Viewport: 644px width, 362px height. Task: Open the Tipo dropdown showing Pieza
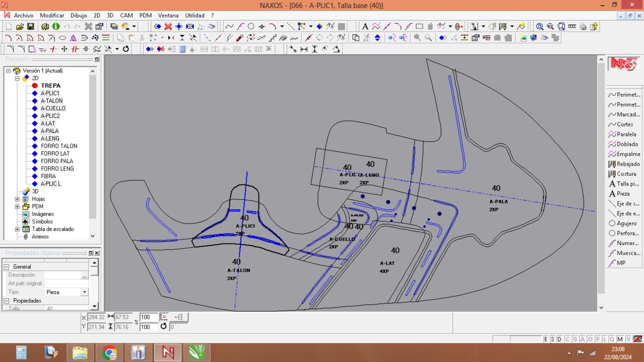pyautogui.click(x=84, y=292)
